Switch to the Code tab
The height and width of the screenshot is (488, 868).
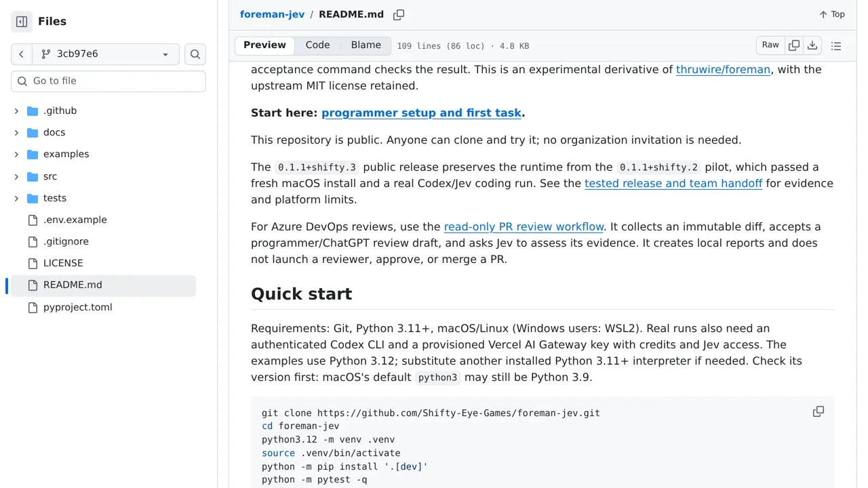click(317, 45)
